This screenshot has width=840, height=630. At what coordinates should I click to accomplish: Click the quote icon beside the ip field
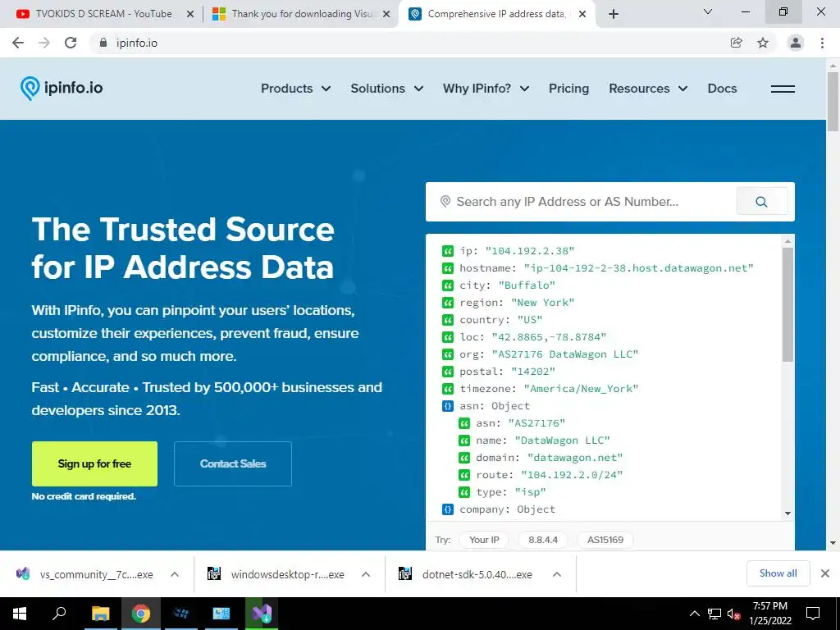pos(448,251)
